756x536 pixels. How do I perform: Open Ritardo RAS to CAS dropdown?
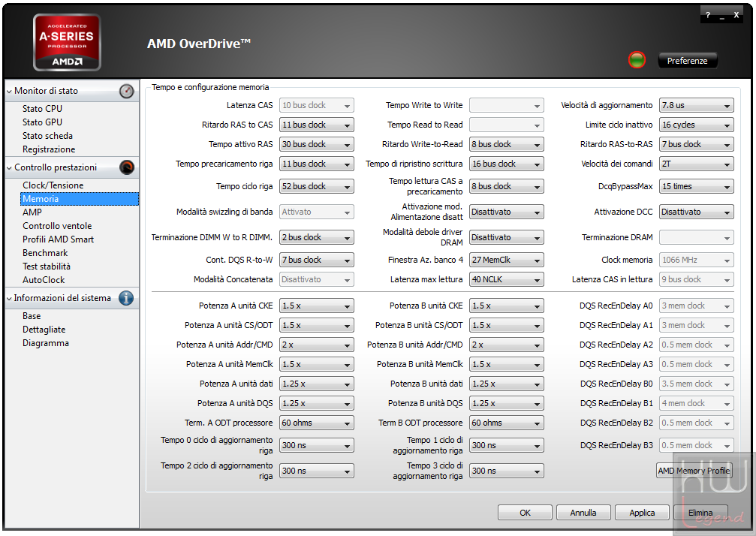coord(316,125)
